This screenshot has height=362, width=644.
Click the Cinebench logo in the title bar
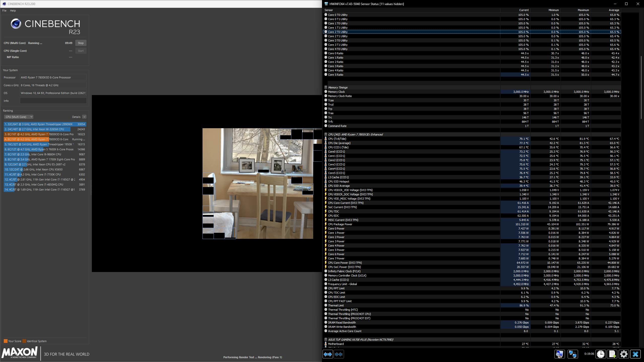click(4, 4)
